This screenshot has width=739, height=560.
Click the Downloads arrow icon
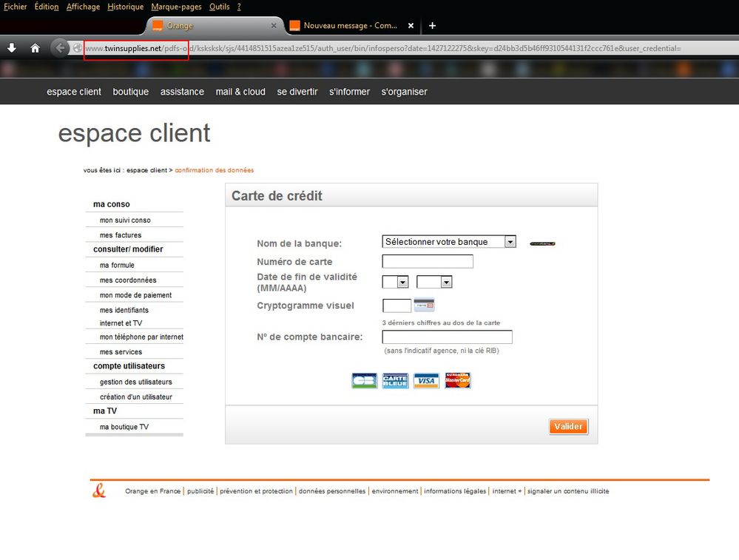(12, 47)
